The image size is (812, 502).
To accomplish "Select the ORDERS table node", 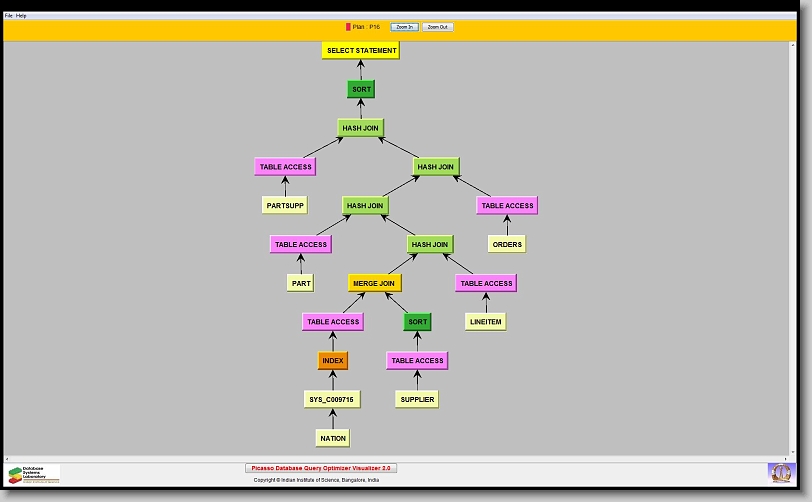I will coord(507,244).
